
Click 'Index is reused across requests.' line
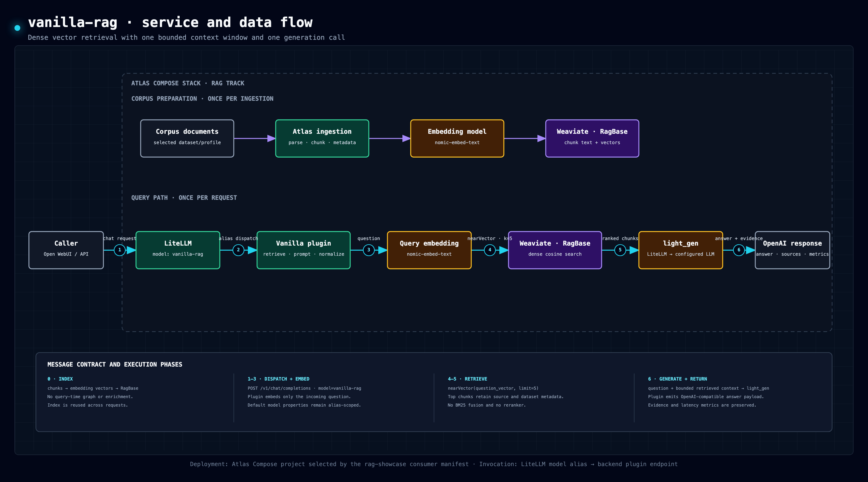tap(88, 405)
